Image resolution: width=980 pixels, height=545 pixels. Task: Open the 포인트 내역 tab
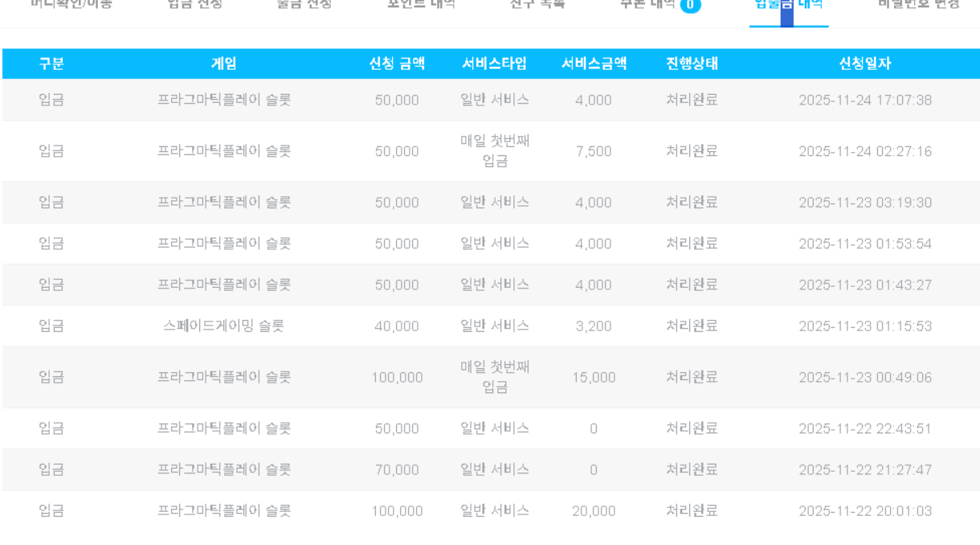coord(420,4)
